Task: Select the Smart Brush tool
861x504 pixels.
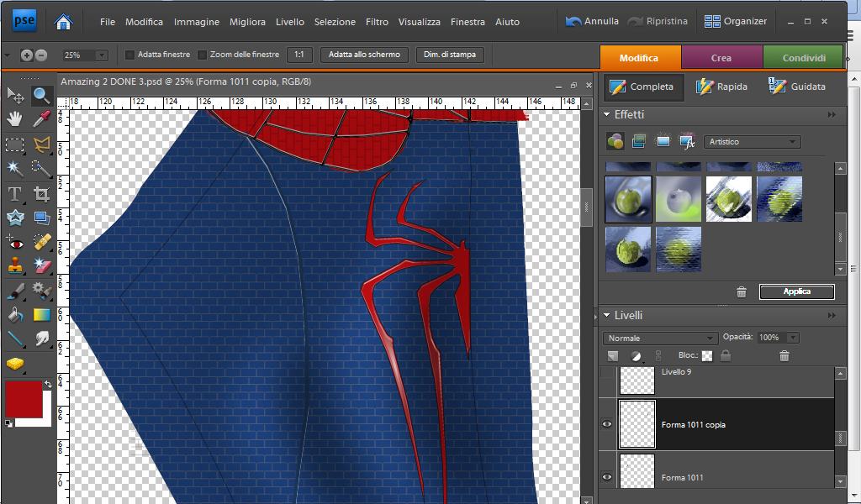Action: [x=42, y=291]
